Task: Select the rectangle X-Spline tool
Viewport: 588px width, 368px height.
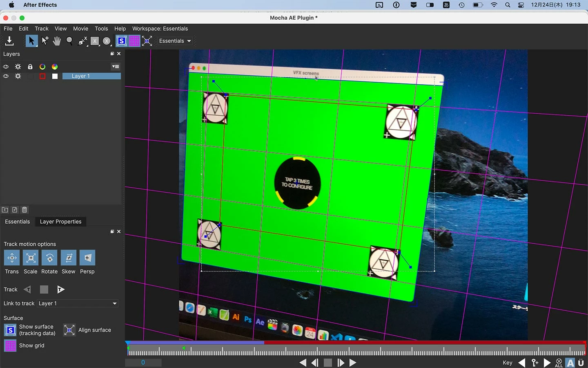Action: click(95, 41)
